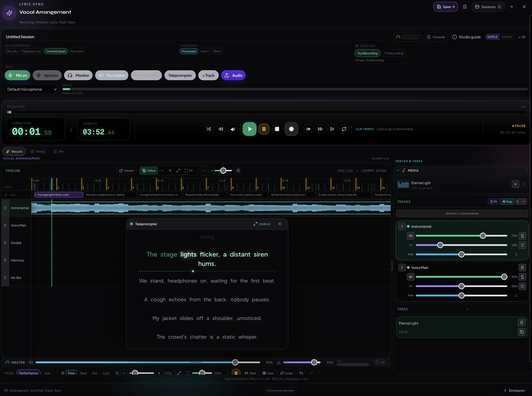Image resolution: width=532 pixels, height=396 pixels.
Task: Click the master export download icon
Action: click(x=279, y=363)
